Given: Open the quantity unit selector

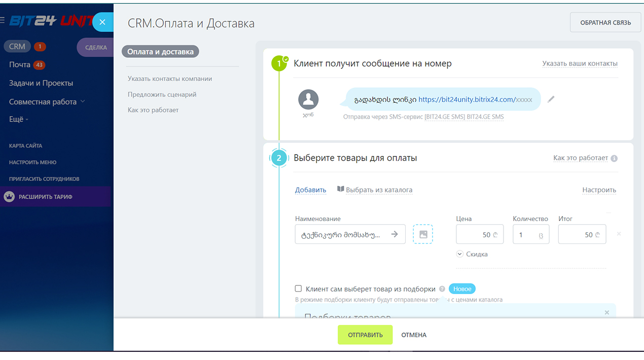Looking at the screenshot, I should tap(541, 235).
